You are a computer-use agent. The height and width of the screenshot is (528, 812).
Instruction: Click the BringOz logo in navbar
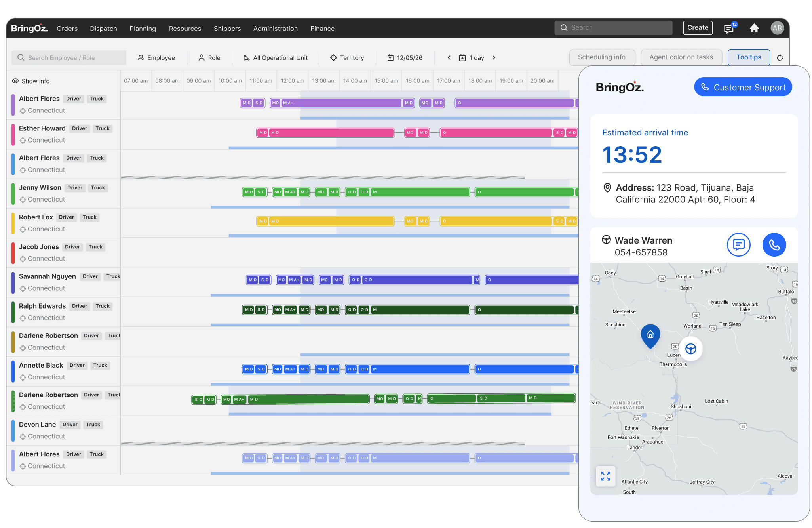[x=29, y=28]
